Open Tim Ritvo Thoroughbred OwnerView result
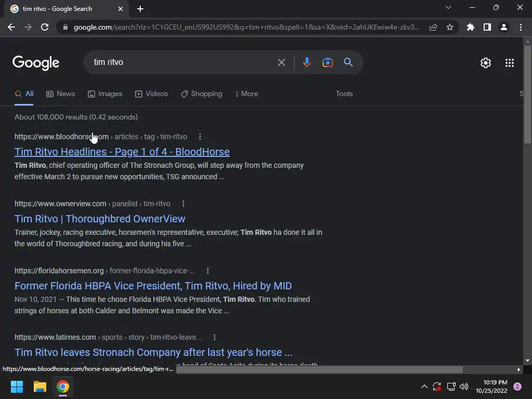Screen dimensions: 532x399 100,219
